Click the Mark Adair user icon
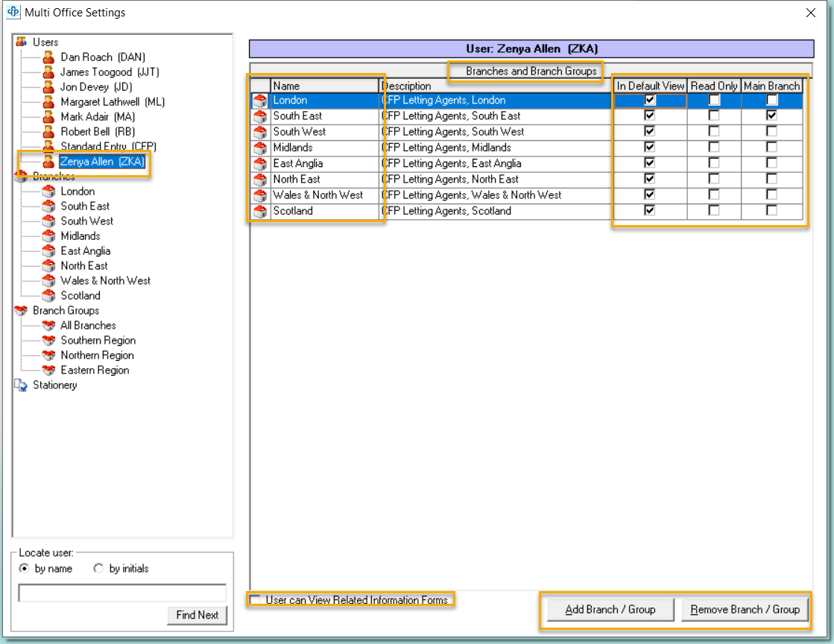 (x=49, y=116)
